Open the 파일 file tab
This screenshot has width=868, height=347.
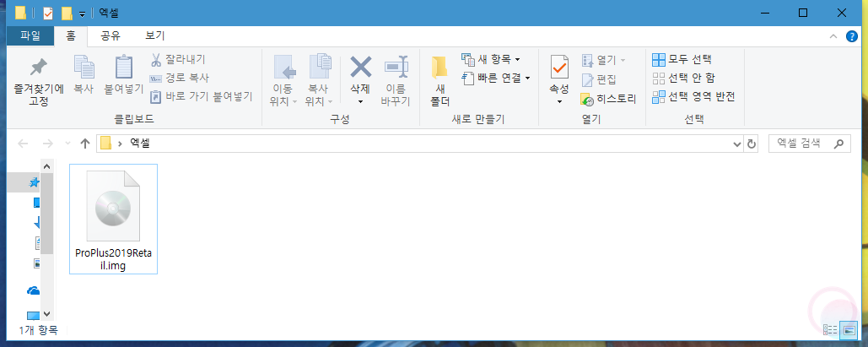(30, 36)
